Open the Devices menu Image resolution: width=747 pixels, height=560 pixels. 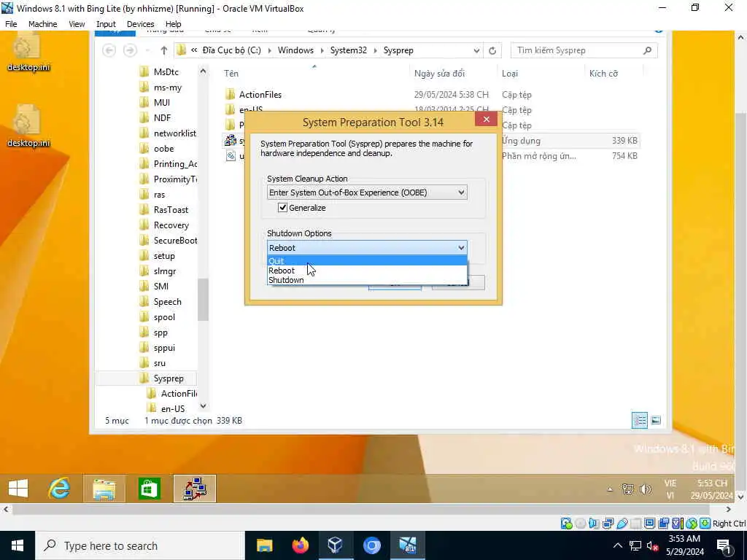point(141,24)
